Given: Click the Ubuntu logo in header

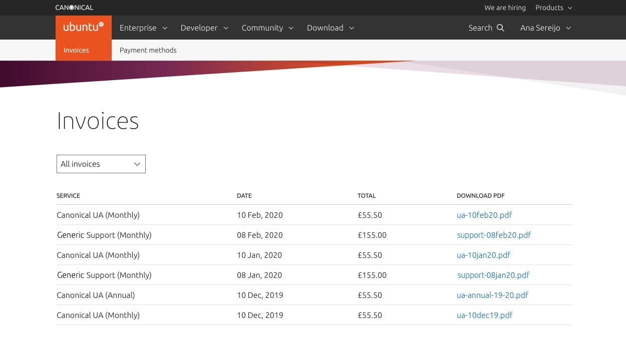Looking at the screenshot, I should point(84,28).
